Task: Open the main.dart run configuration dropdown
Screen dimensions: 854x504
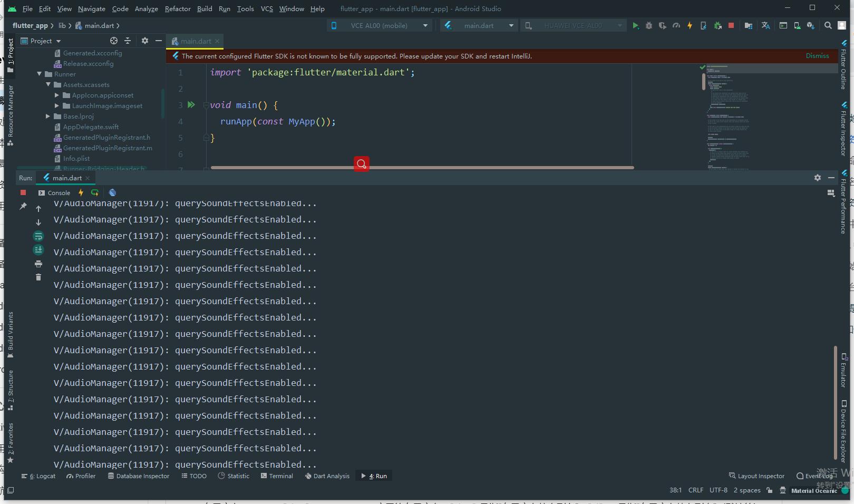Action: [479, 25]
